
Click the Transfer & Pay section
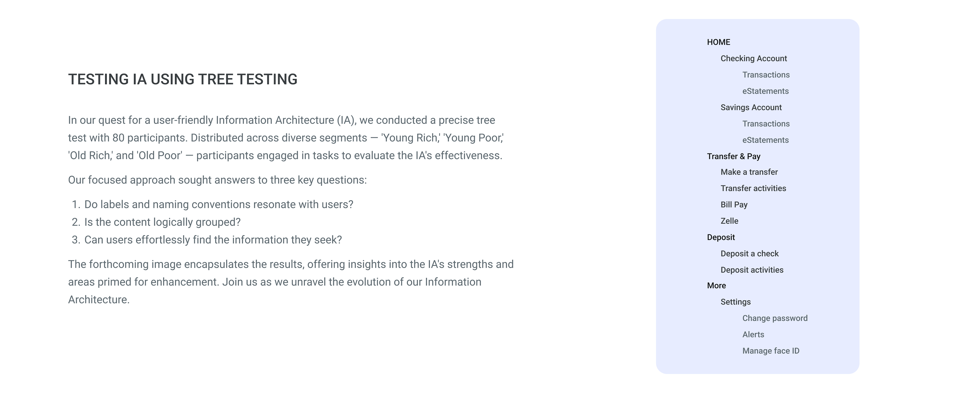733,156
